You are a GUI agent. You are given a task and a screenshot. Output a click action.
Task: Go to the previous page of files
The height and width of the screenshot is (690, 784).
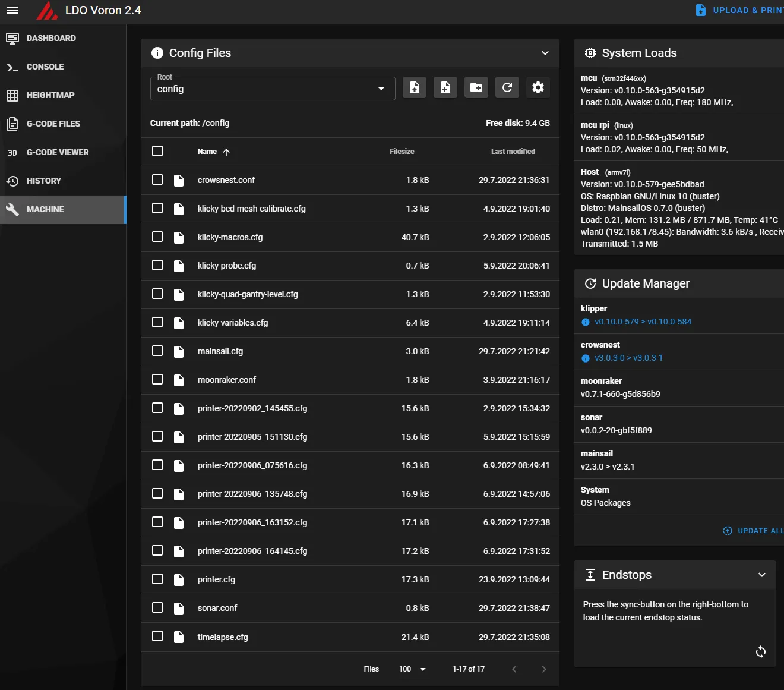[x=514, y=669]
